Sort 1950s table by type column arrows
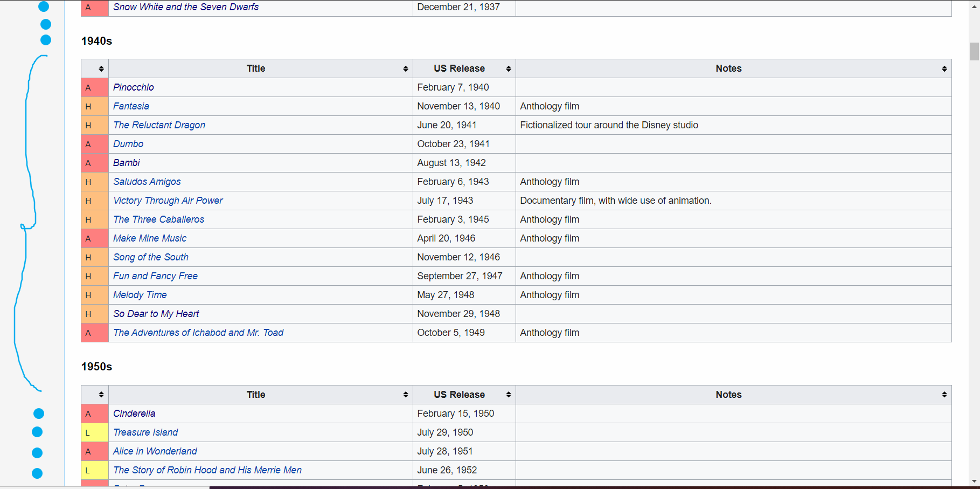 101,395
